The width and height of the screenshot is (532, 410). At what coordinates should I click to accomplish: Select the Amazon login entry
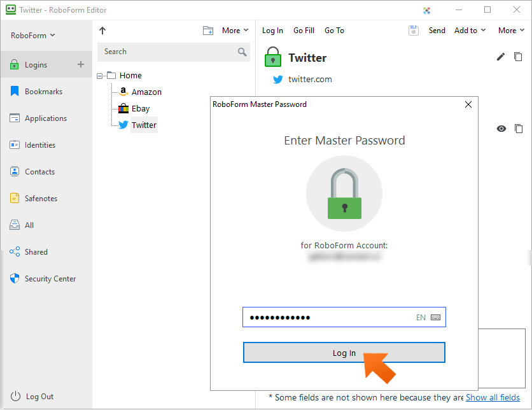(x=146, y=92)
